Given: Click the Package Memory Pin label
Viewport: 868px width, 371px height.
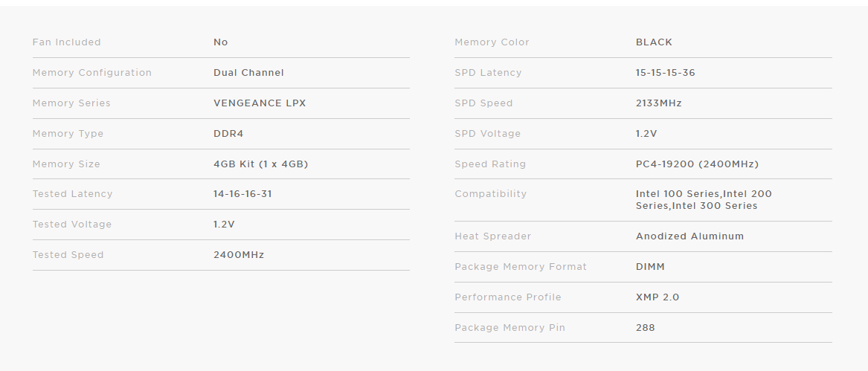Looking at the screenshot, I should pyautogui.click(x=509, y=327).
